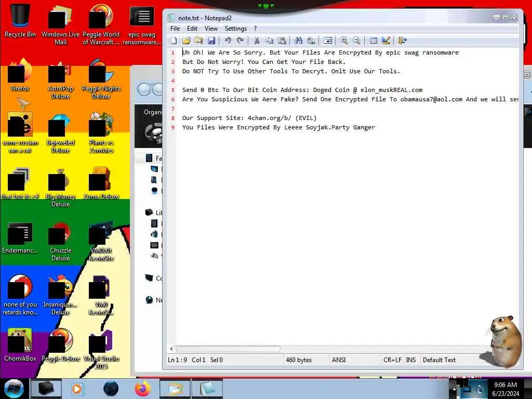The height and width of the screenshot is (399, 532).
Task: Select the Recycle Bin desktop icon
Action: tap(20, 20)
